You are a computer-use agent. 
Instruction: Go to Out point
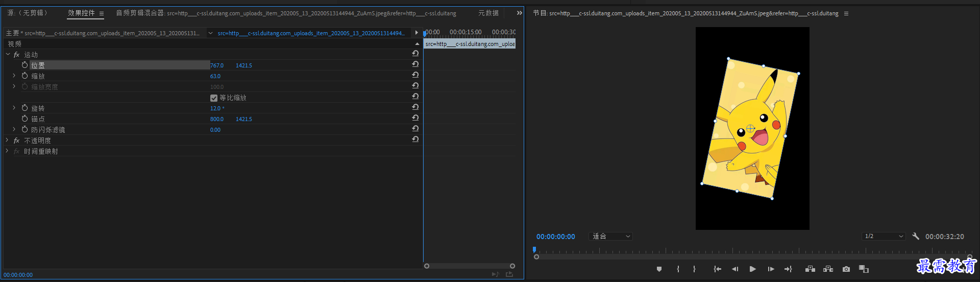[x=788, y=269]
